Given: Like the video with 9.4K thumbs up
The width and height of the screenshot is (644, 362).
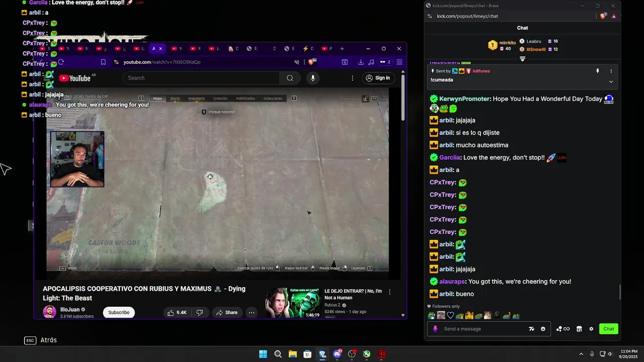Looking at the screenshot, I should pyautogui.click(x=177, y=313).
